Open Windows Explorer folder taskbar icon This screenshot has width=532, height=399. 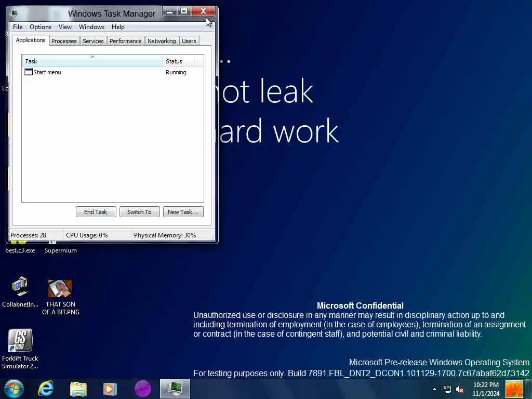click(x=78, y=389)
